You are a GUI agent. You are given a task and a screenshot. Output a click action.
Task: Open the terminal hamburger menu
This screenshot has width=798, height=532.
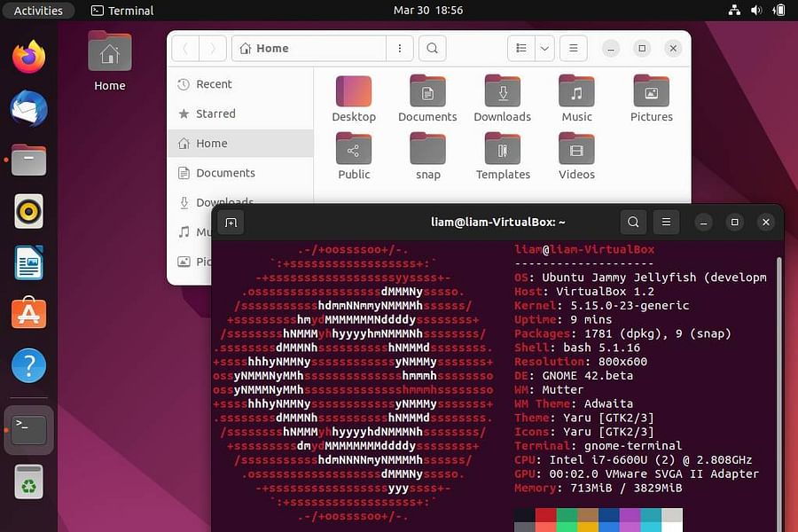[x=666, y=222]
